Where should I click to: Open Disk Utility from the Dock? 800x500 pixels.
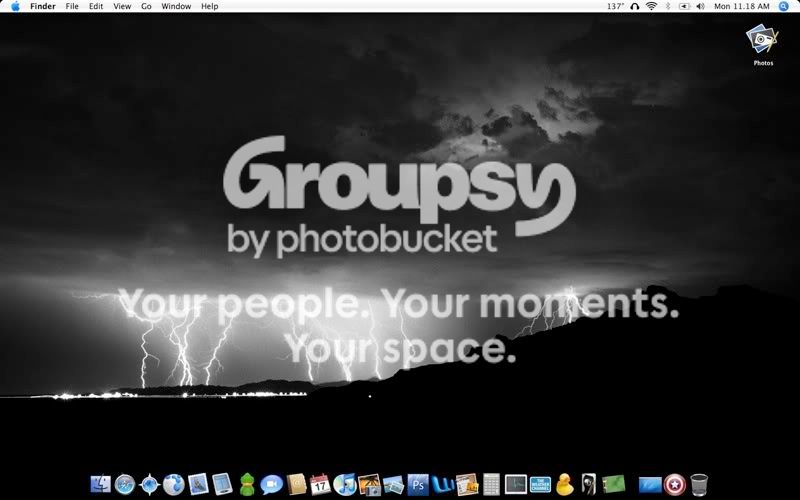589,484
